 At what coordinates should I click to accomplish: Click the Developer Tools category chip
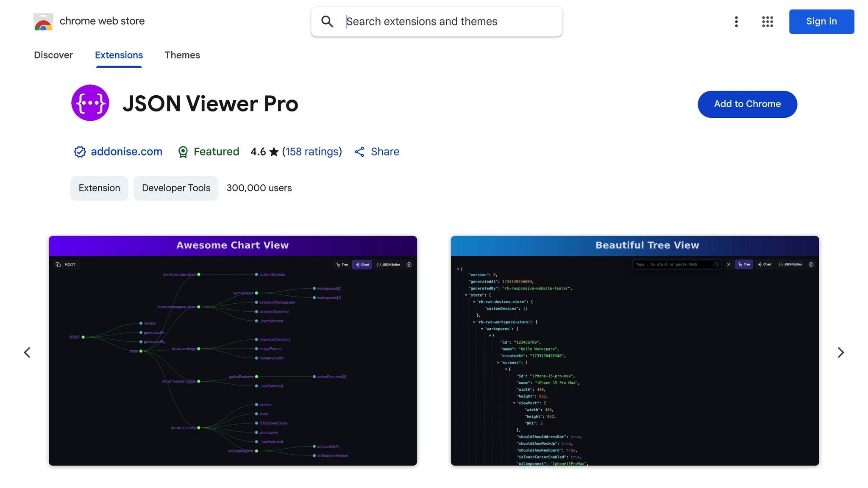[x=176, y=188]
